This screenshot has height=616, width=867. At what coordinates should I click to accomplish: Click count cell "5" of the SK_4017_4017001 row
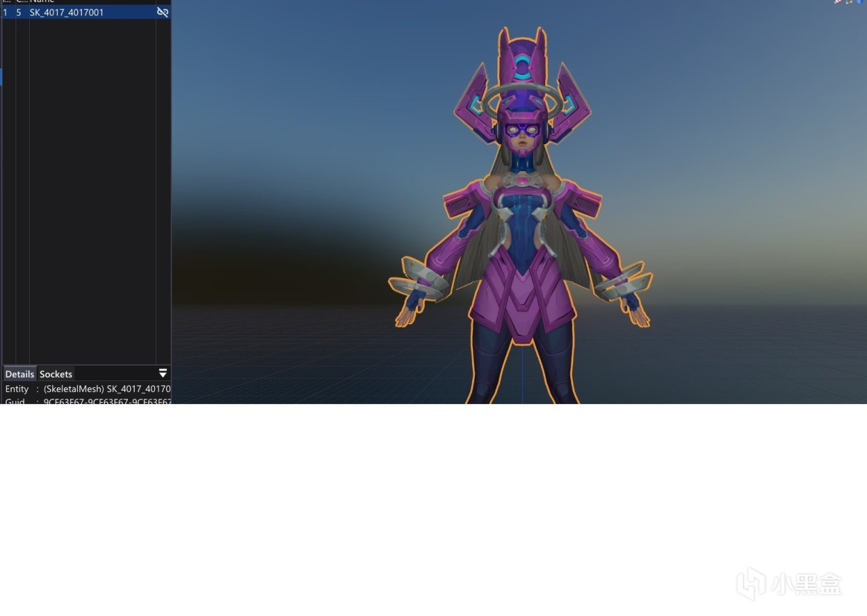point(19,12)
